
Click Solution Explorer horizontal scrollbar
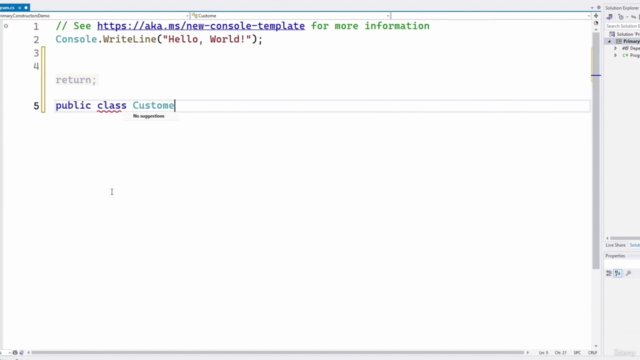click(625, 238)
